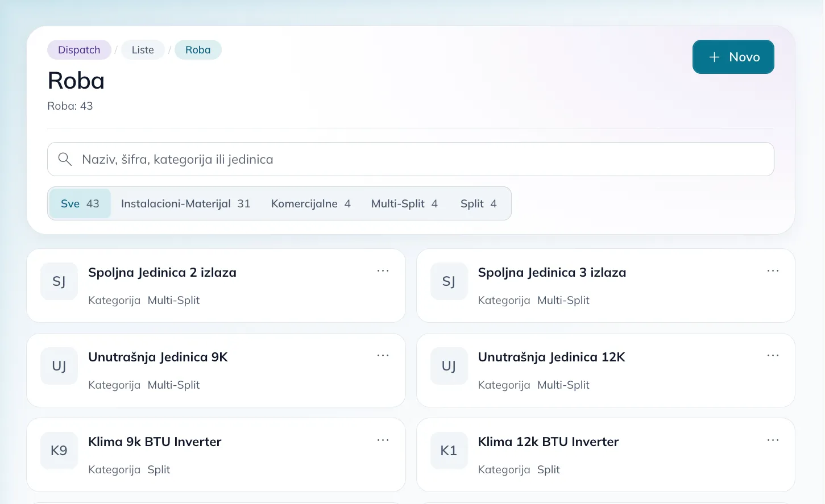825x504 pixels.
Task: Click the SJ avatar of Spoljna Jedinica 2 izlaza
Action: click(x=59, y=281)
